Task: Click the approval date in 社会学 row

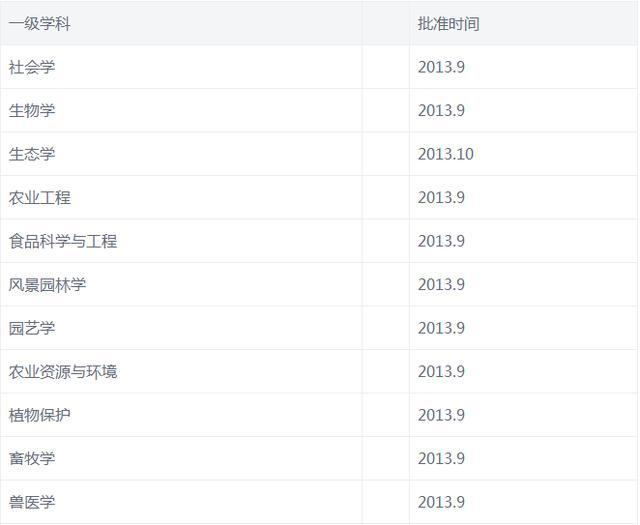Action: 441,67
